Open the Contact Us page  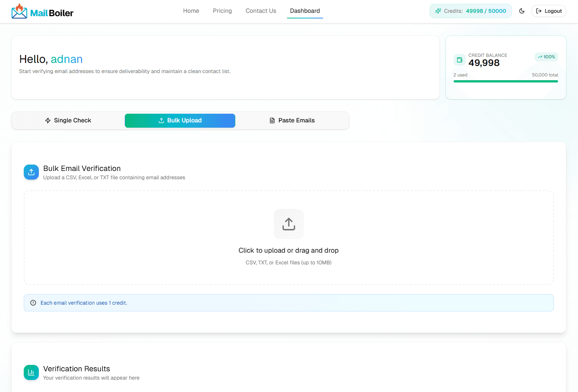click(261, 11)
